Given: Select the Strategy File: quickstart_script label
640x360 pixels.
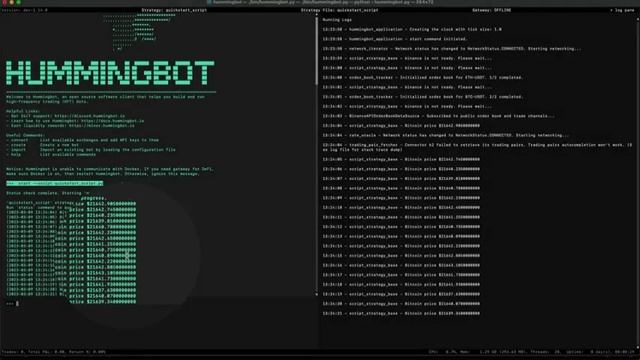Looking at the screenshot, I should [340, 10].
